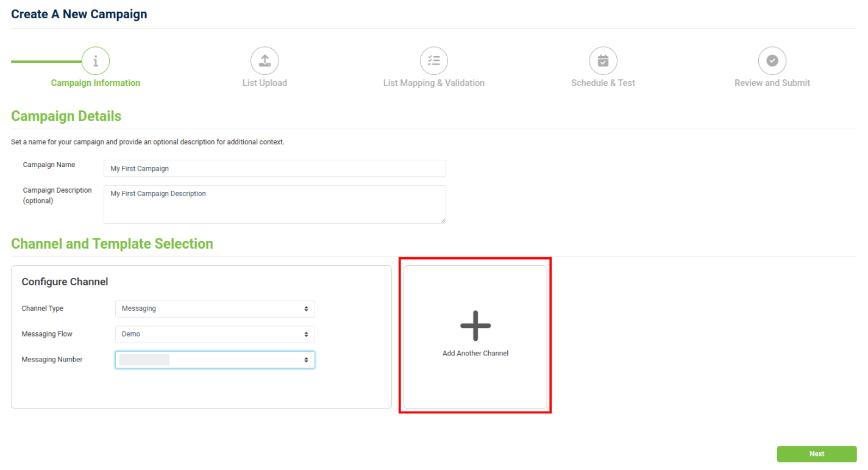Focus the Campaign Description text area
This screenshot has width=868, height=470.
[x=274, y=204]
